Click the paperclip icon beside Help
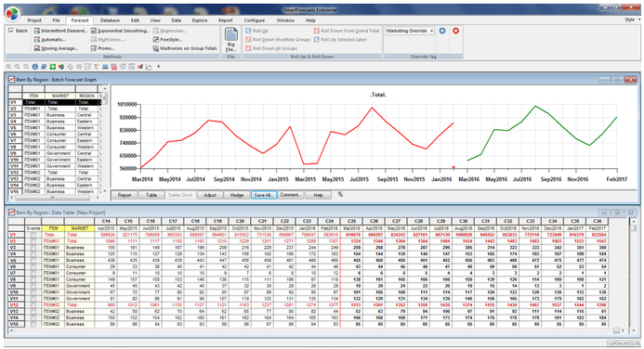The image size is (644, 349). coord(340,194)
